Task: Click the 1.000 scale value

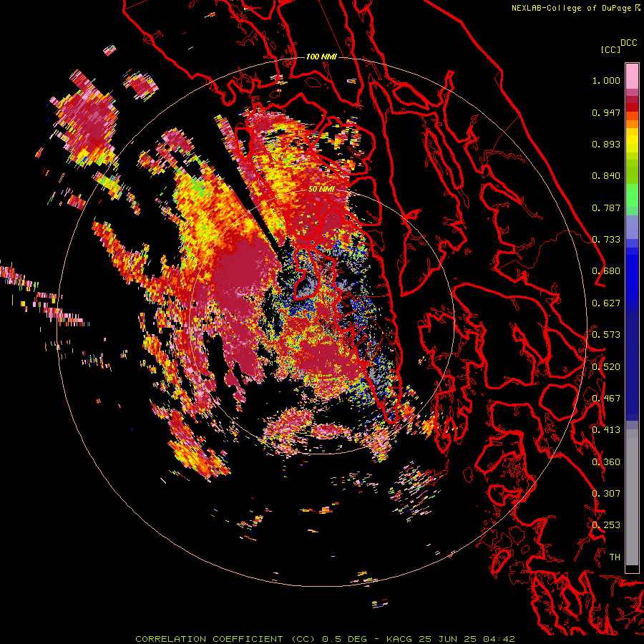Action: tap(606, 80)
